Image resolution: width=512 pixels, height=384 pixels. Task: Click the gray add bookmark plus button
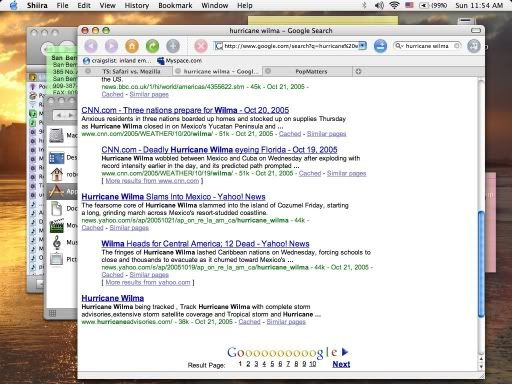pyautogui.click(x=173, y=46)
